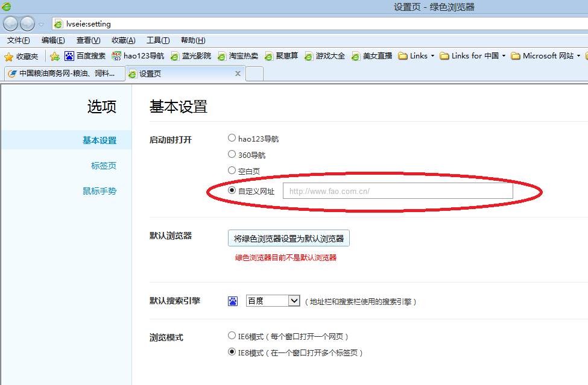The image size is (588, 385).
Task: Go forward with the forward arrow button
Action: coord(27,24)
